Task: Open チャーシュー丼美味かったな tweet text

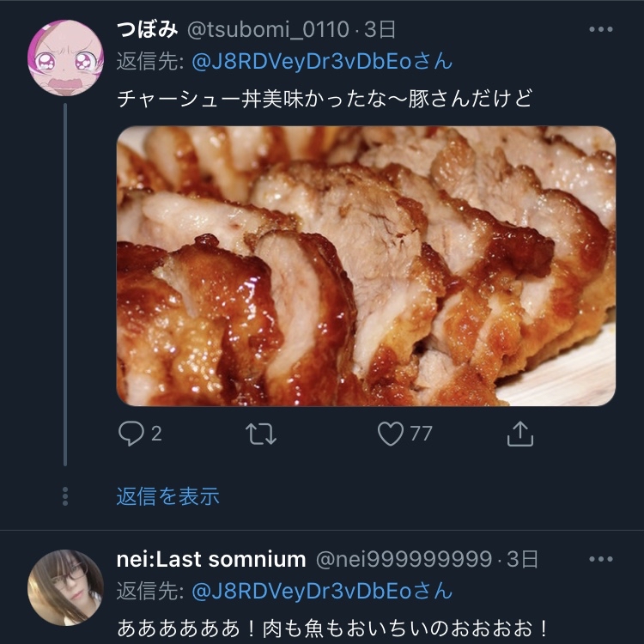Action: click(x=325, y=99)
